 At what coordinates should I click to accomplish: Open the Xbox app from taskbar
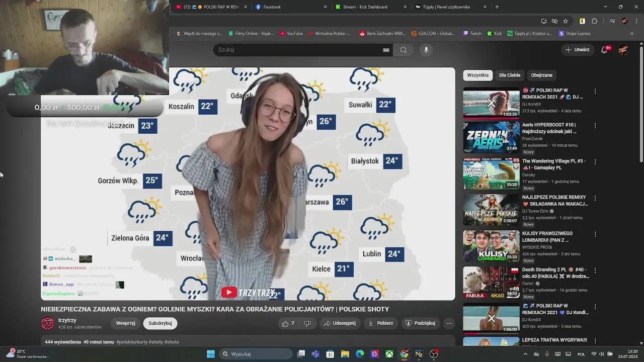pos(389,354)
